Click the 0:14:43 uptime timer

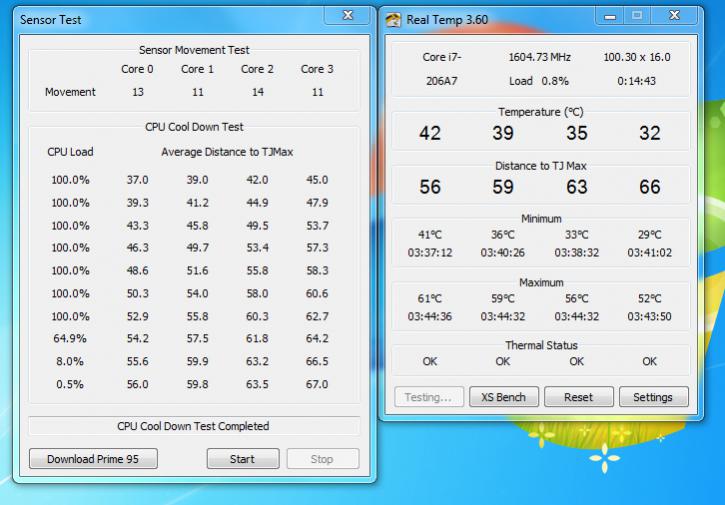637,81
